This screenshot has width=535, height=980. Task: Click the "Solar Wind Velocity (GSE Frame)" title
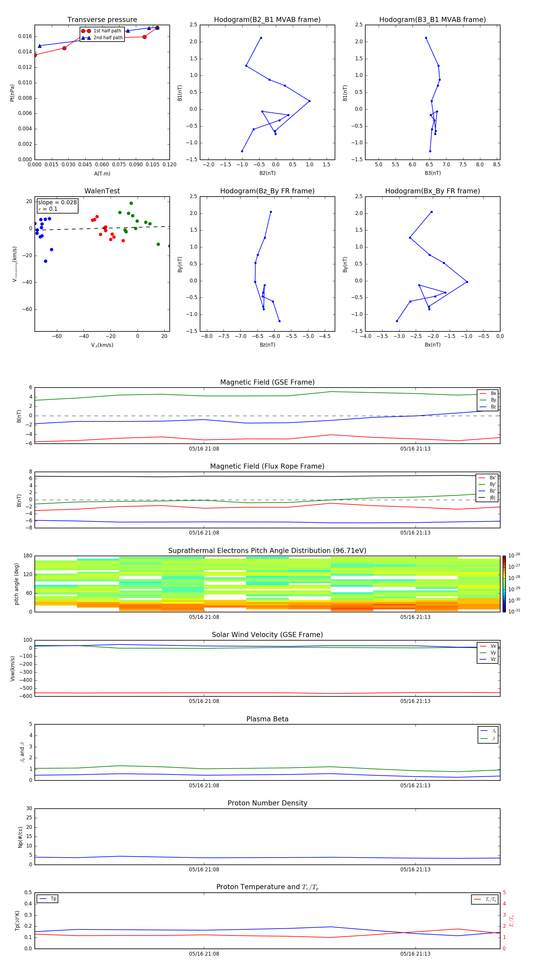[x=267, y=635]
